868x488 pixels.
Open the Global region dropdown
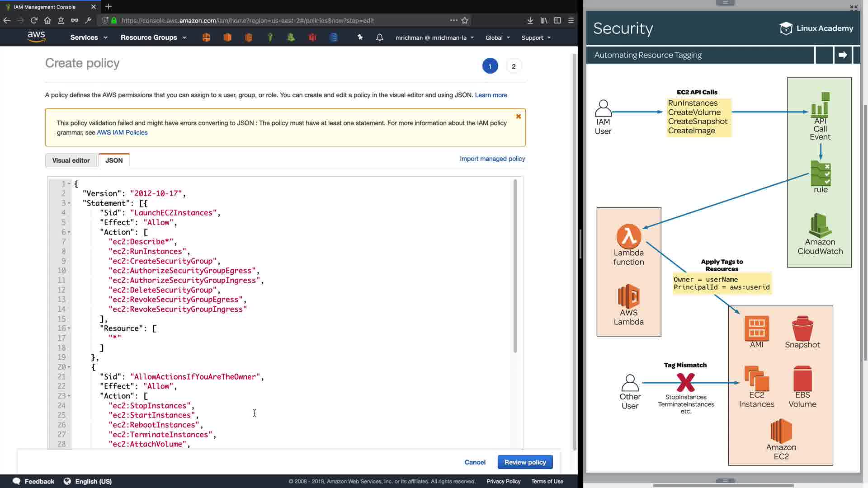(x=497, y=38)
